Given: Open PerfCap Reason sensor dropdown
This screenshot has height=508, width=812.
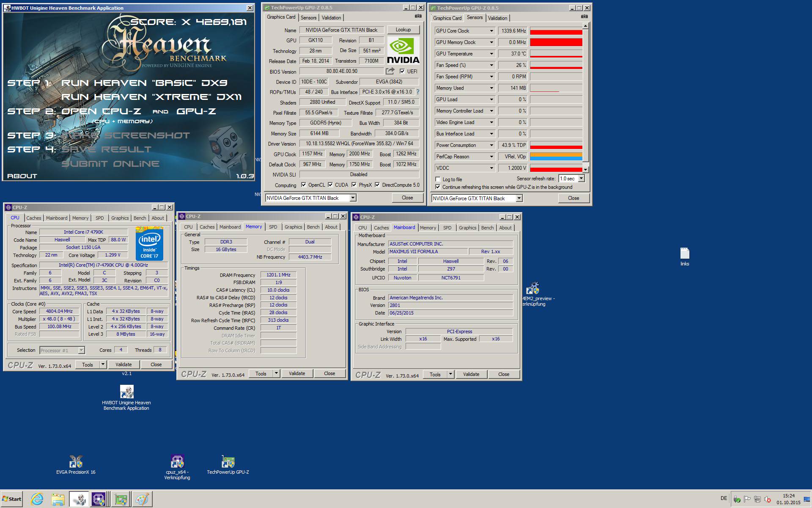Looking at the screenshot, I should coord(491,157).
